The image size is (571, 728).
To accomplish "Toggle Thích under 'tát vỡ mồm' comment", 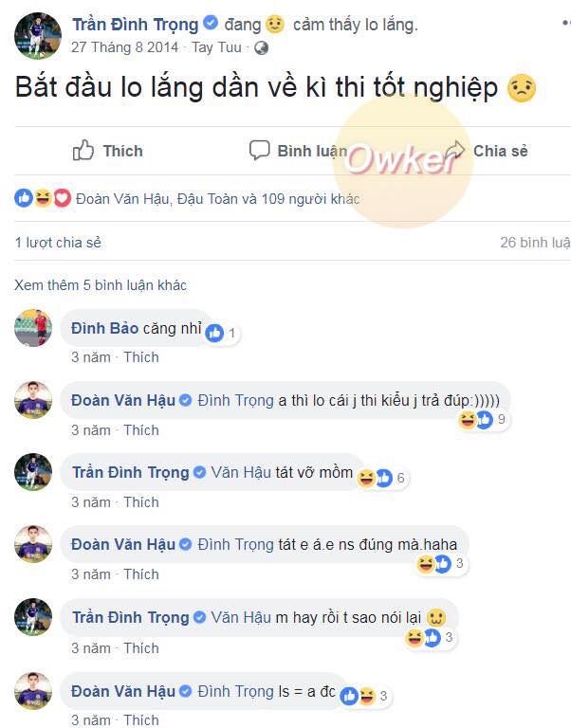I will pos(141,501).
